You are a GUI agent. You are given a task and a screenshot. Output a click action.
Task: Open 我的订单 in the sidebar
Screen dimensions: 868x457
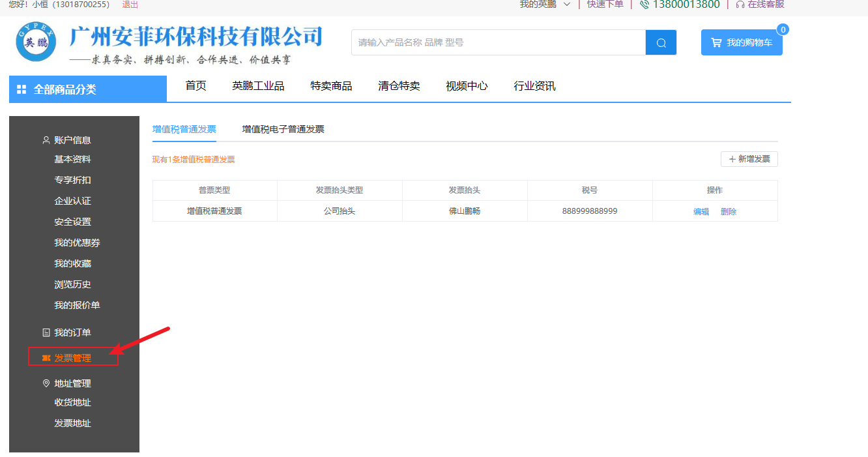tap(72, 332)
